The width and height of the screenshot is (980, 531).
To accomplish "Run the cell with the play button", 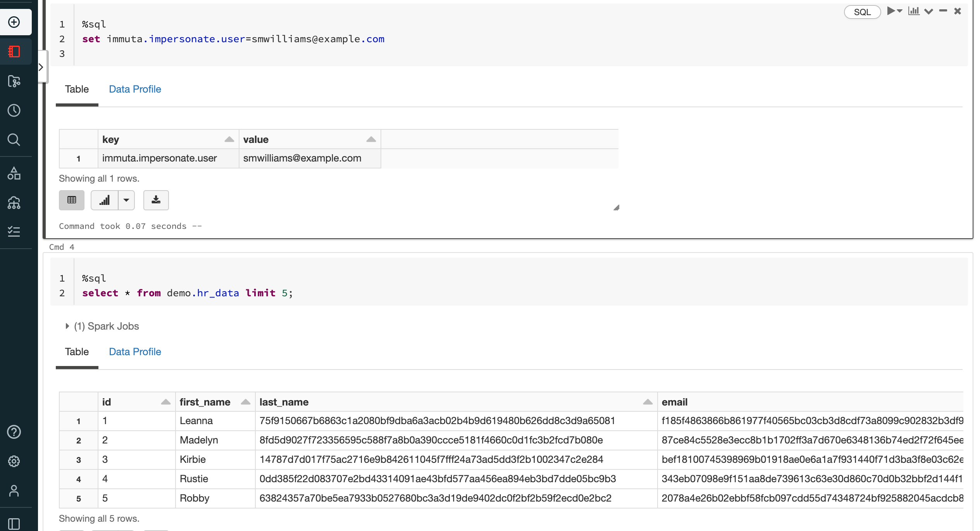I will coord(891,11).
